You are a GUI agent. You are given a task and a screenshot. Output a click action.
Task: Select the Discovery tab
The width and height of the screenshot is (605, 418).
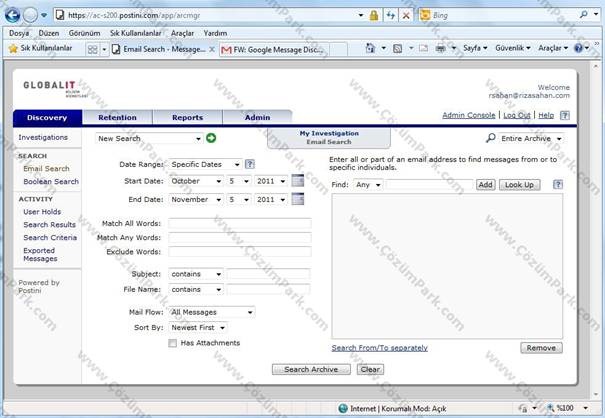(x=47, y=118)
